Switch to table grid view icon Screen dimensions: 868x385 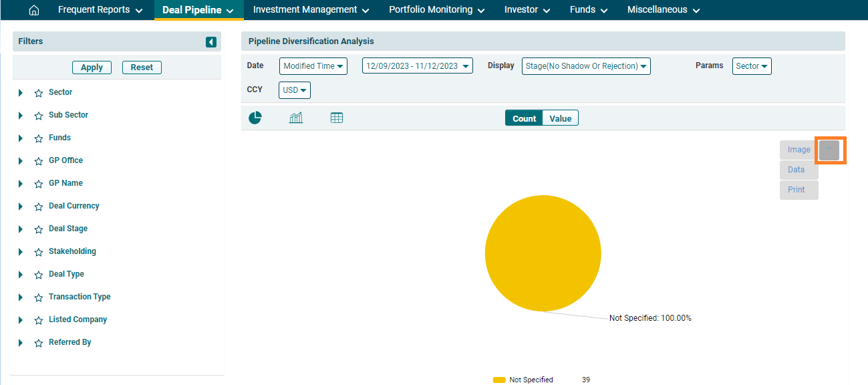tap(337, 118)
